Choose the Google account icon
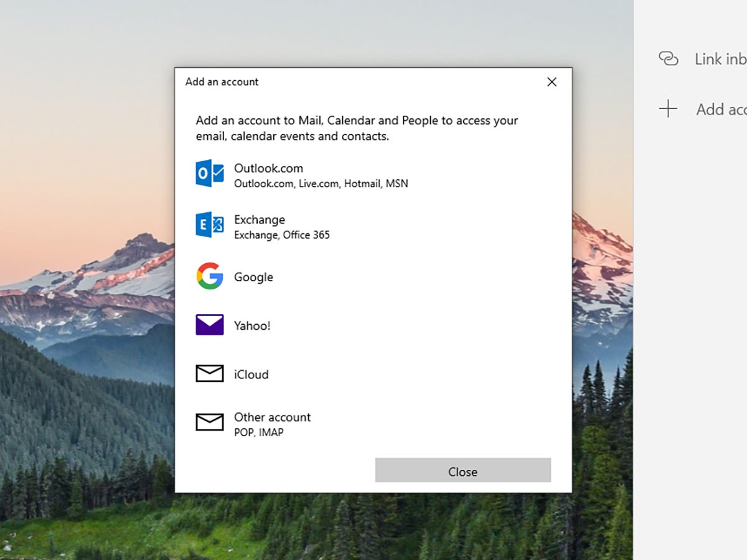Viewport: 747px width, 560px height. [210, 276]
